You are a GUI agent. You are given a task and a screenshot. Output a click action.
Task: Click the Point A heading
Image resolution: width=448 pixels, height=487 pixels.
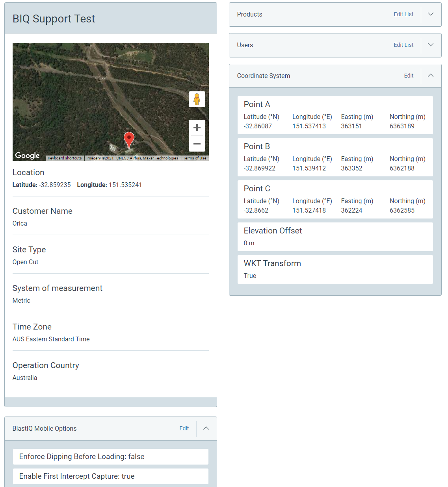pos(257,104)
